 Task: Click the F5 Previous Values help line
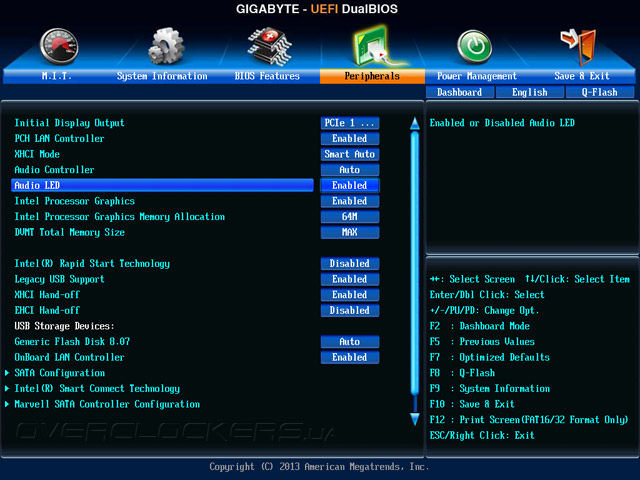point(482,342)
